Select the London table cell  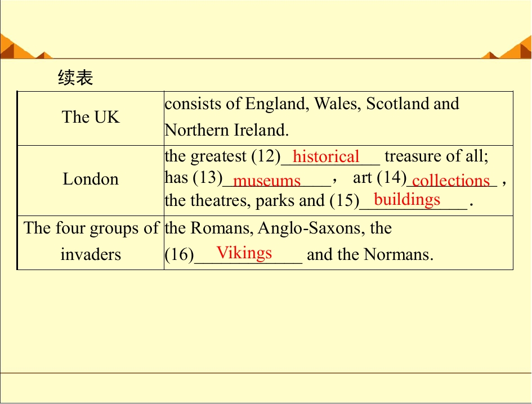[x=91, y=181]
